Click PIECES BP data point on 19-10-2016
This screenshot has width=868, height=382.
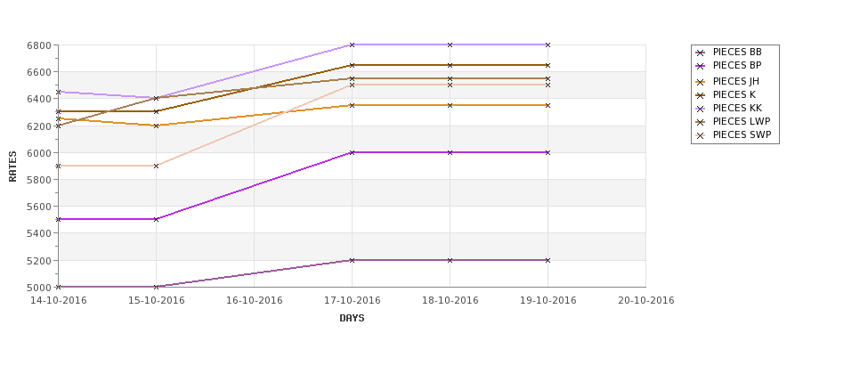pyautogui.click(x=548, y=152)
